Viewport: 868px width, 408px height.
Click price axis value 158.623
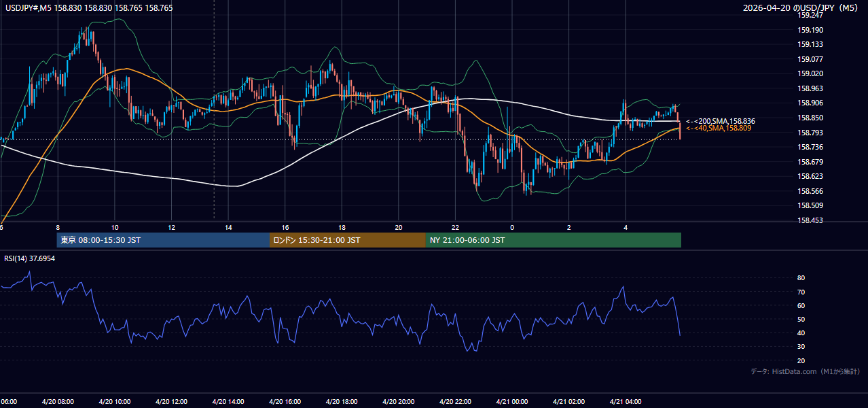(810, 177)
